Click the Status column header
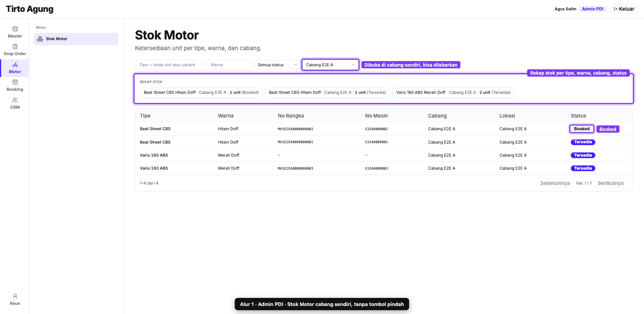 click(578, 116)
